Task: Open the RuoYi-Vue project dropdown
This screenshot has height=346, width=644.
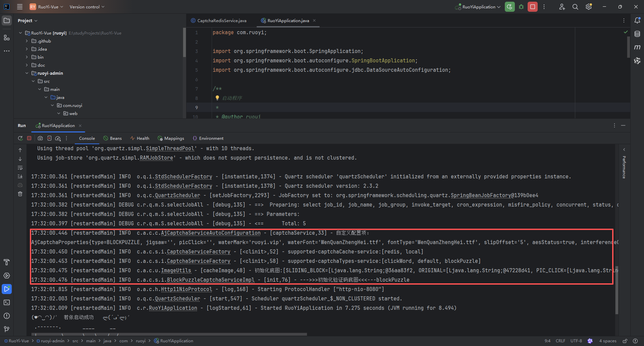Action: (46, 7)
